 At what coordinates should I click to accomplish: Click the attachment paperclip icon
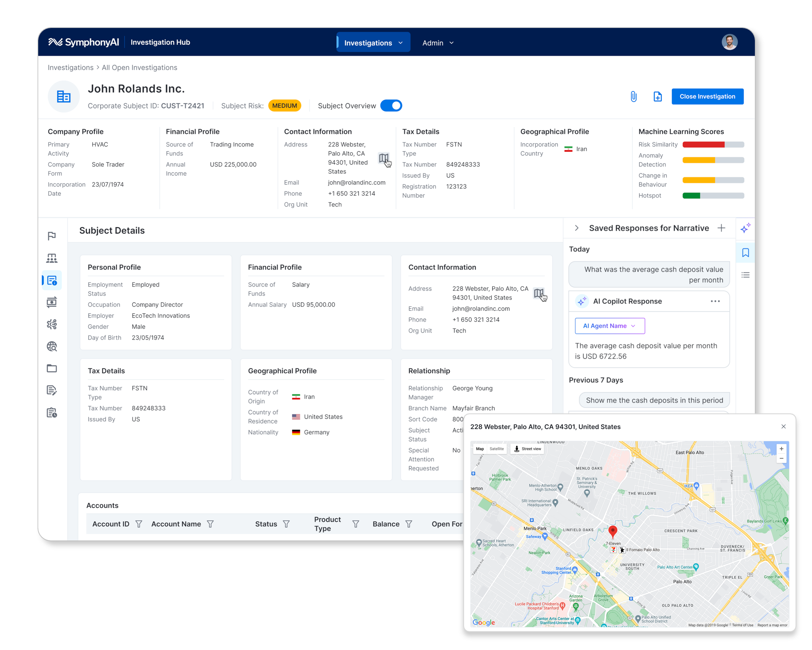pyautogui.click(x=633, y=97)
